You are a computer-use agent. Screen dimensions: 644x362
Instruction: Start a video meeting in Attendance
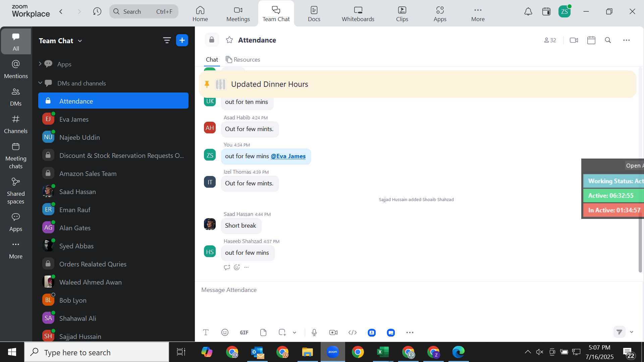click(x=574, y=40)
